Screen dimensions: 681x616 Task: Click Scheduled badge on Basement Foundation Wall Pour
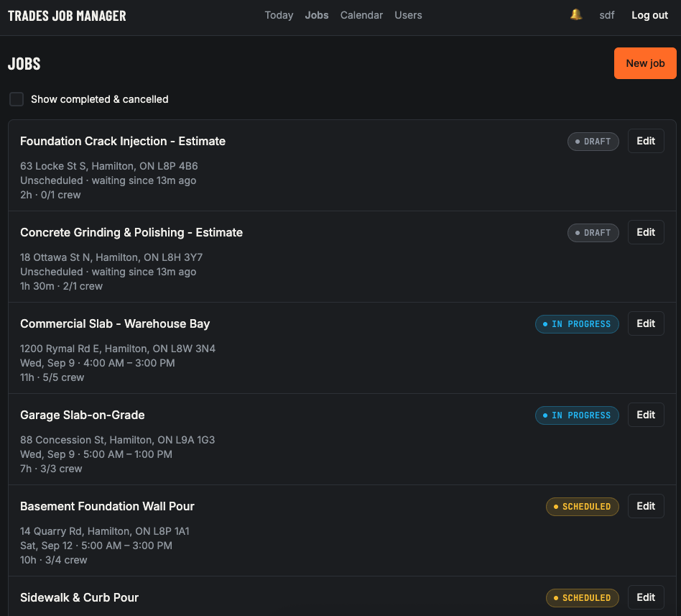pos(582,507)
